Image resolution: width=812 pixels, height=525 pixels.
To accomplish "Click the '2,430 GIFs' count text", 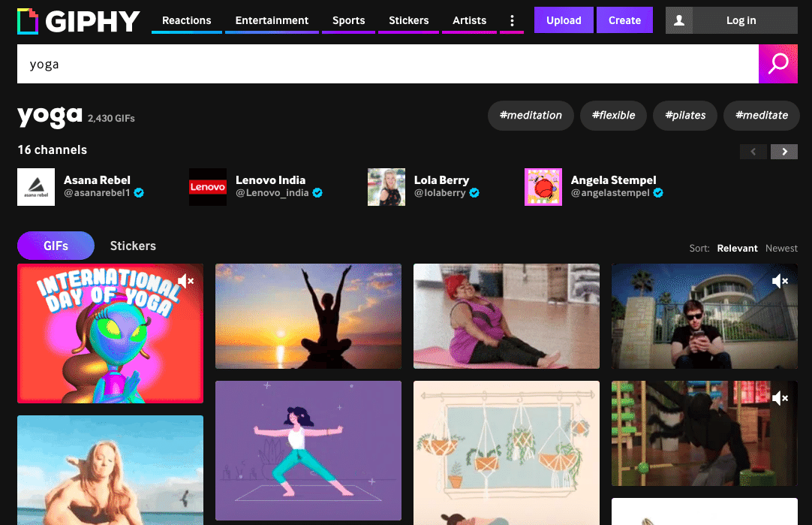I will [111, 118].
